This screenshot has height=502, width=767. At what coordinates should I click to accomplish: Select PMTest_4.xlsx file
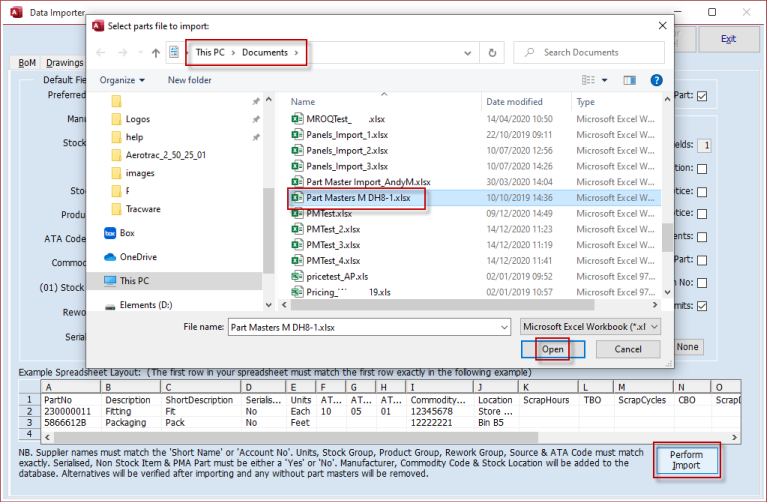(x=333, y=260)
